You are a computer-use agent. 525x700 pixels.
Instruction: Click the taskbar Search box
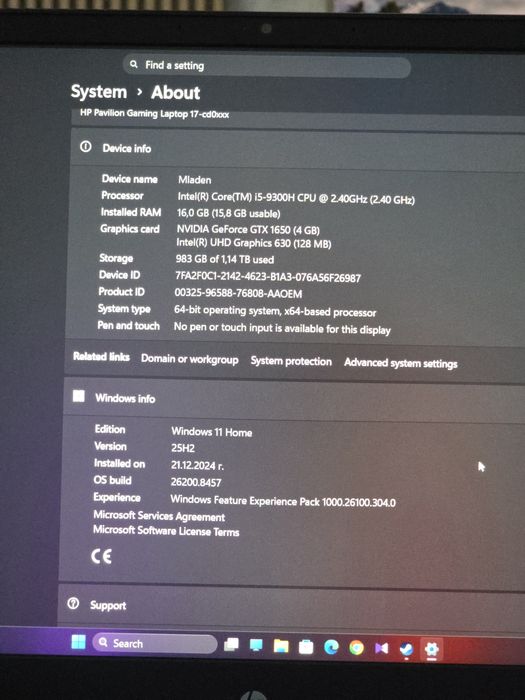[155, 644]
